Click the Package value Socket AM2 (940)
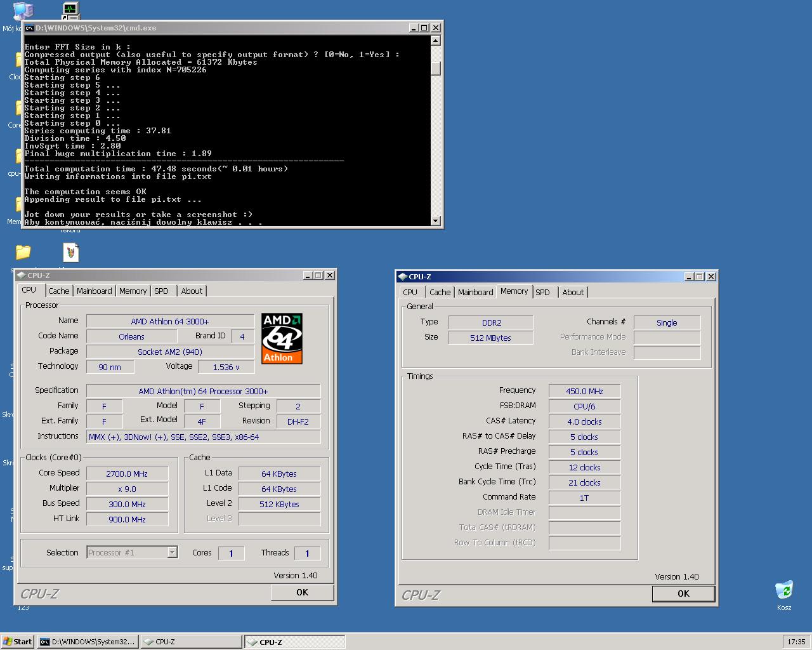The image size is (812, 650). 170,352
